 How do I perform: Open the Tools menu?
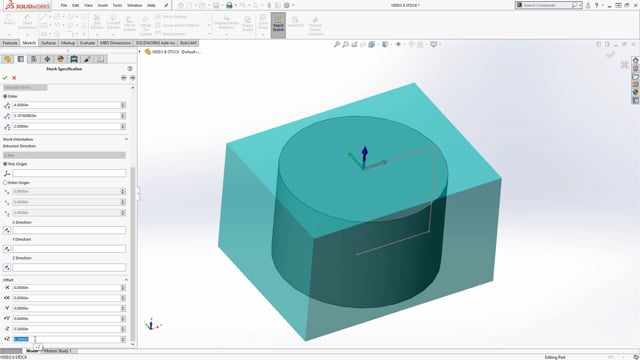pos(118,5)
